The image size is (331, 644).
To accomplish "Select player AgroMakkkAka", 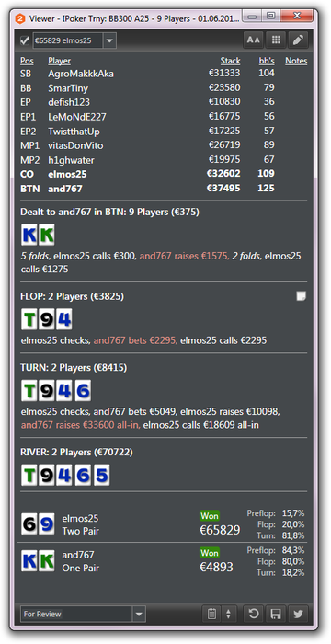I will (81, 74).
